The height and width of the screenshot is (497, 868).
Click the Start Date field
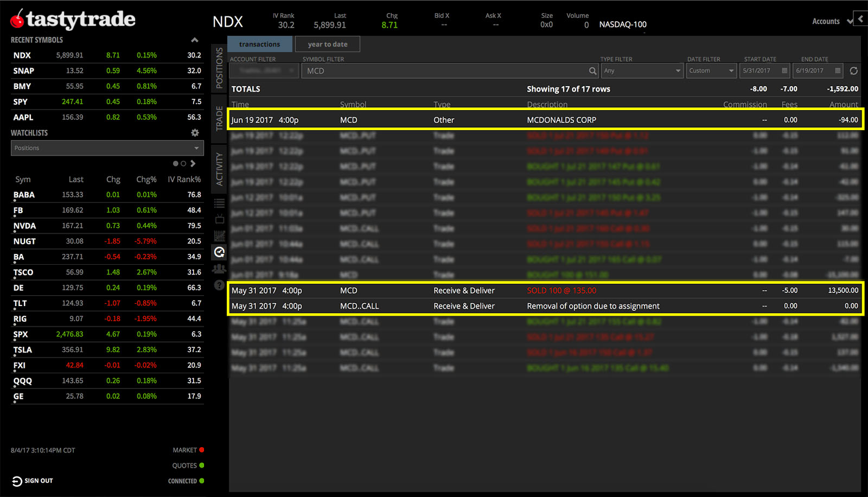(765, 71)
